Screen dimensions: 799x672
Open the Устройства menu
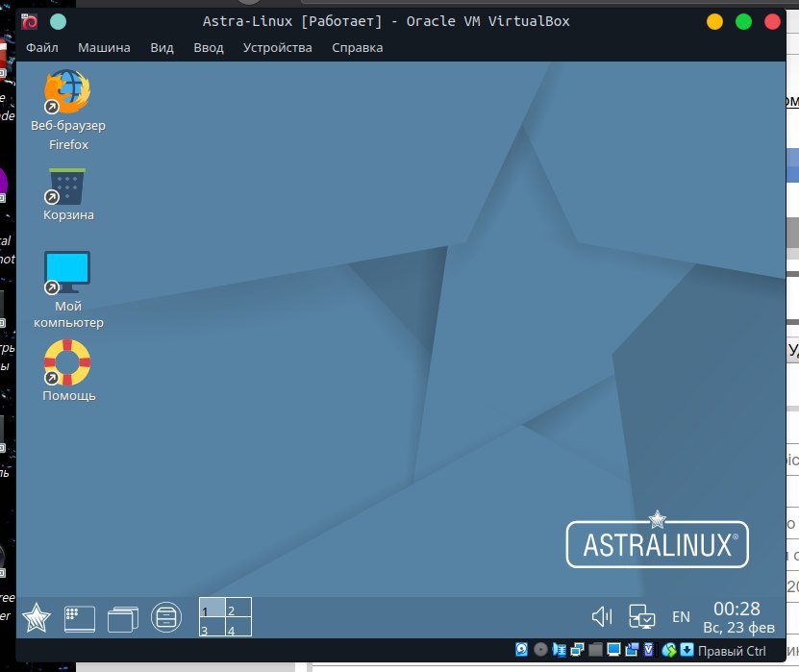coord(277,47)
